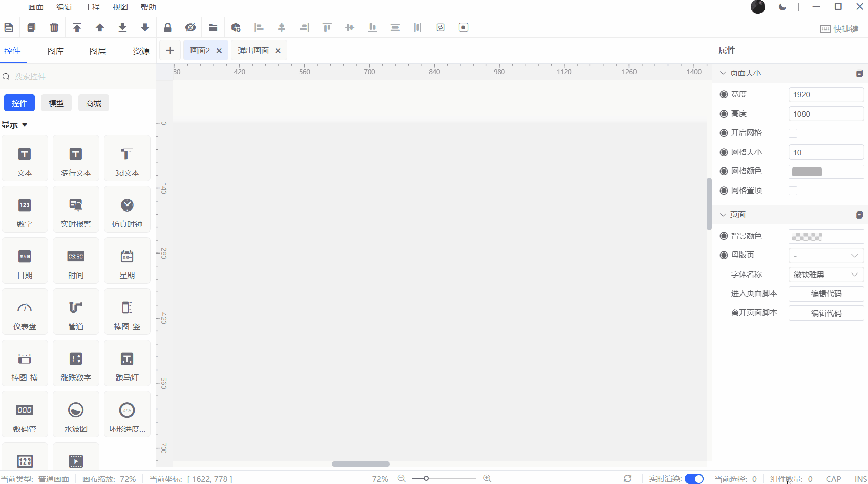Pick the 水波图 widget icon

tap(76, 414)
